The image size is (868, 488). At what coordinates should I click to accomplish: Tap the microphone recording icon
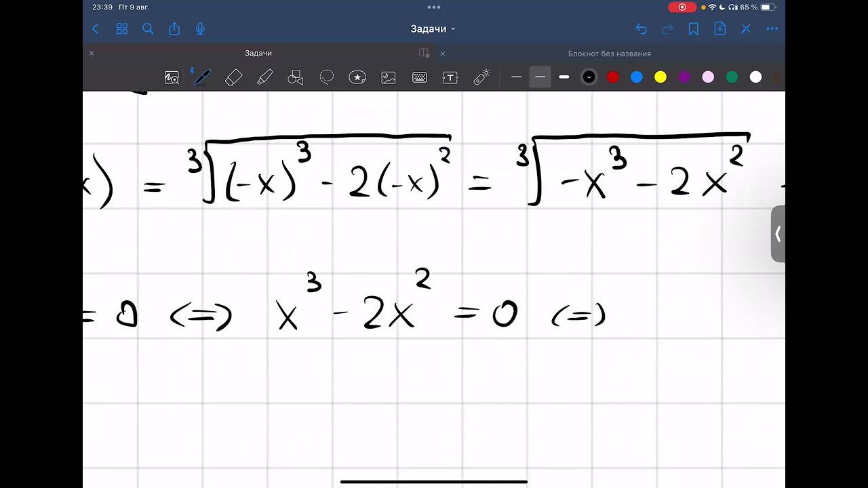(200, 29)
